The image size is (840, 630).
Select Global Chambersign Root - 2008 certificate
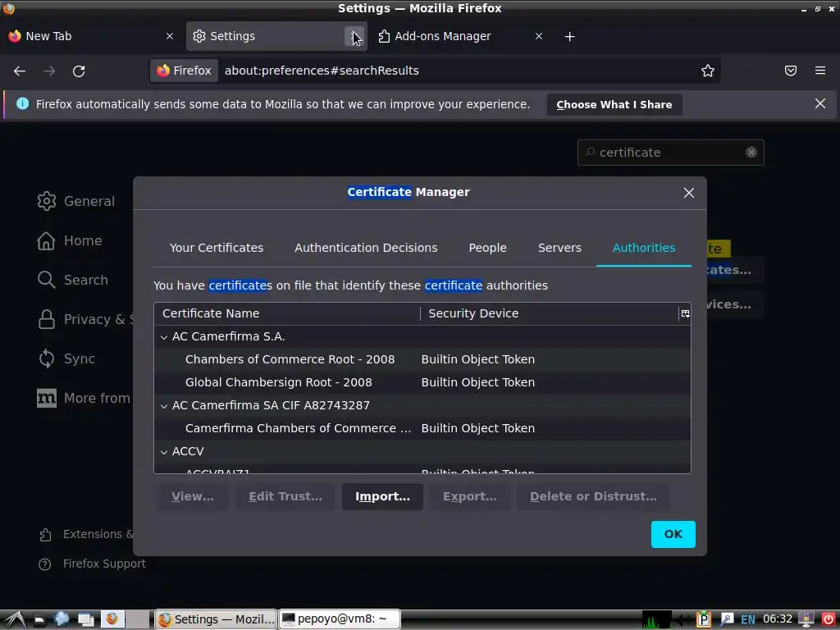click(x=422, y=382)
